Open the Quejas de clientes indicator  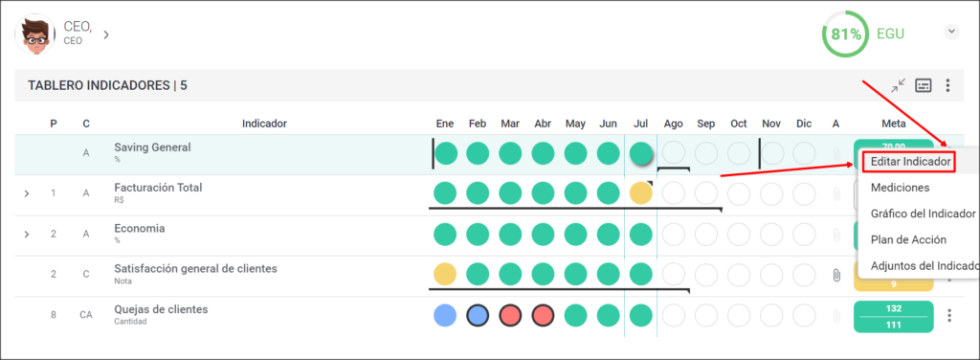click(x=161, y=309)
